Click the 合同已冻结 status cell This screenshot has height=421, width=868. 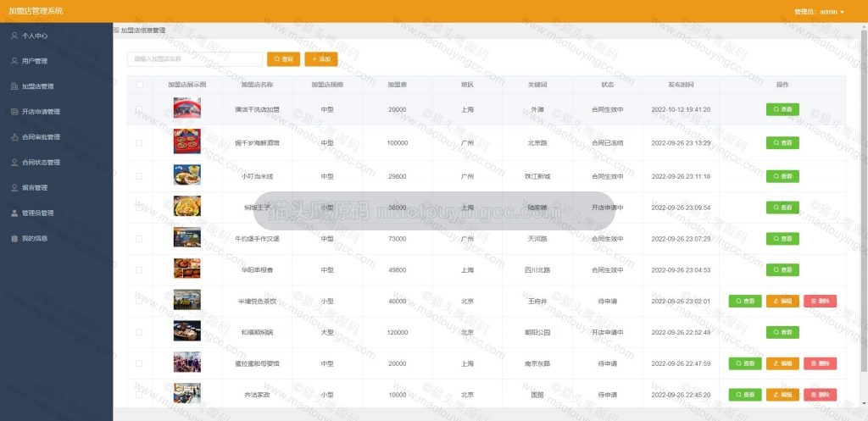coord(607,142)
